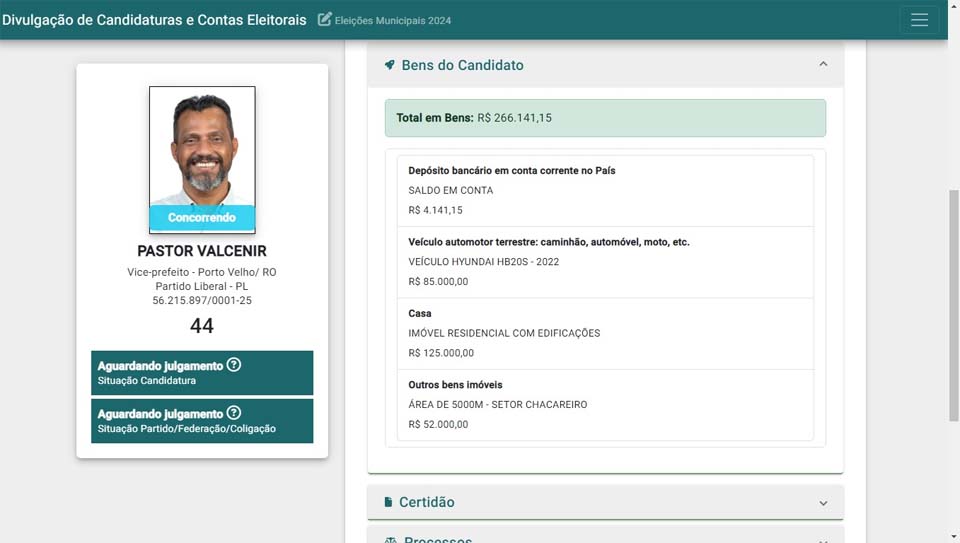Click the Divulgação de Candidaturas e Contas Eleitorais title
960x543 pixels.
(154, 20)
